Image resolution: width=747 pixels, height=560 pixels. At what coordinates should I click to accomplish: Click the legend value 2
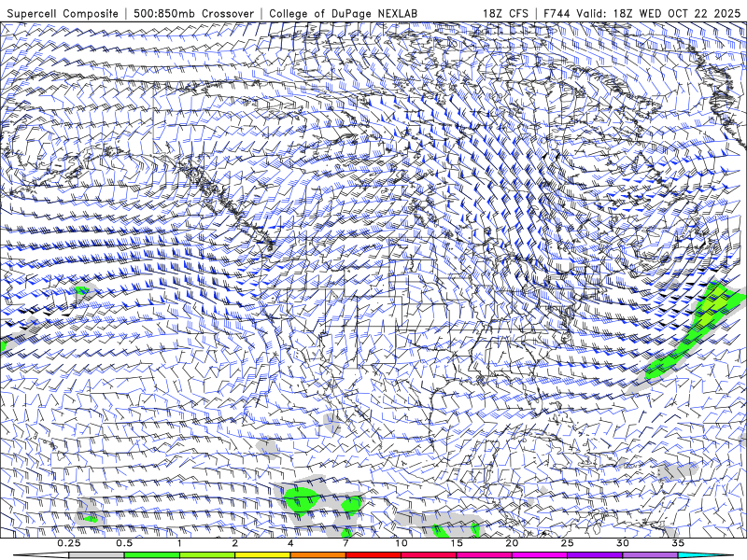point(235,543)
